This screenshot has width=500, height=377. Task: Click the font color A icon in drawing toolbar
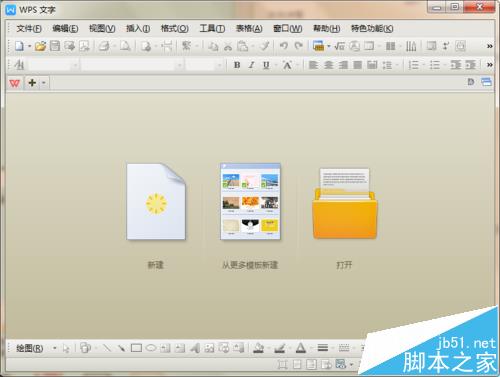coord(301,348)
